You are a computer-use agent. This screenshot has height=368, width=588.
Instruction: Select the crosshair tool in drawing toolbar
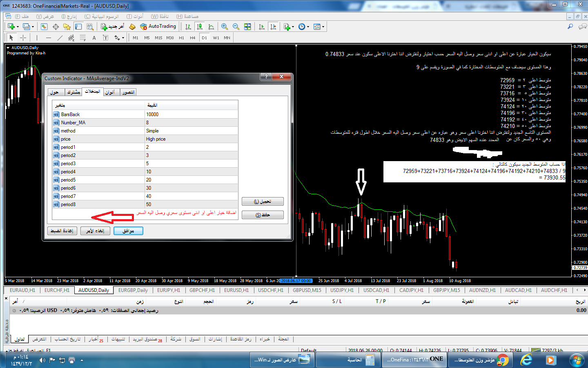(x=23, y=38)
